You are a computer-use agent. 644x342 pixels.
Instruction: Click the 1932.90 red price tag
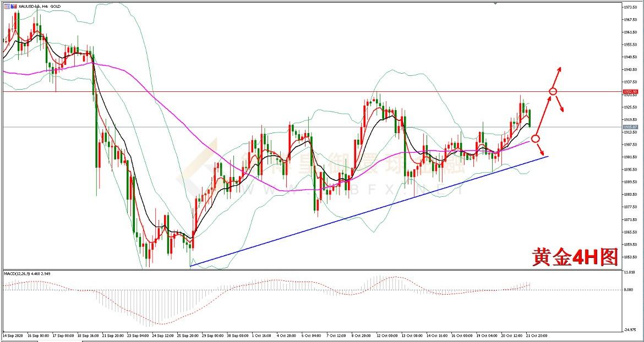pos(630,91)
